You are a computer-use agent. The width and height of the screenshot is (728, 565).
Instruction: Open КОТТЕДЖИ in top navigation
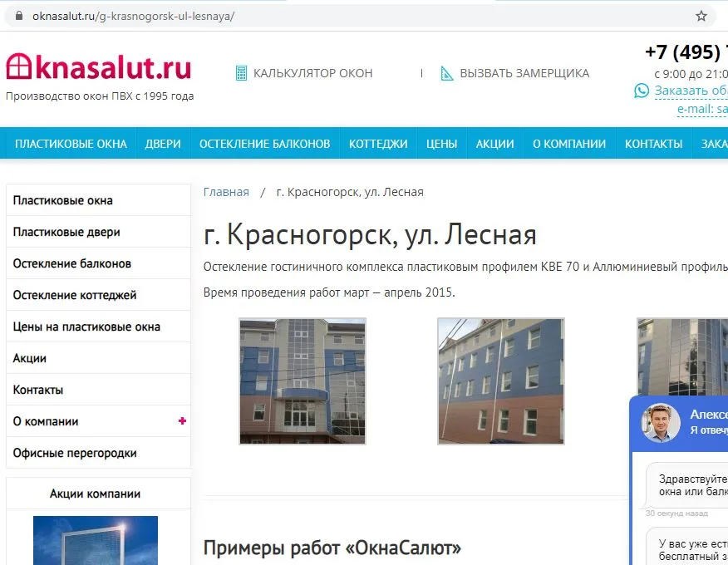[x=378, y=144]
